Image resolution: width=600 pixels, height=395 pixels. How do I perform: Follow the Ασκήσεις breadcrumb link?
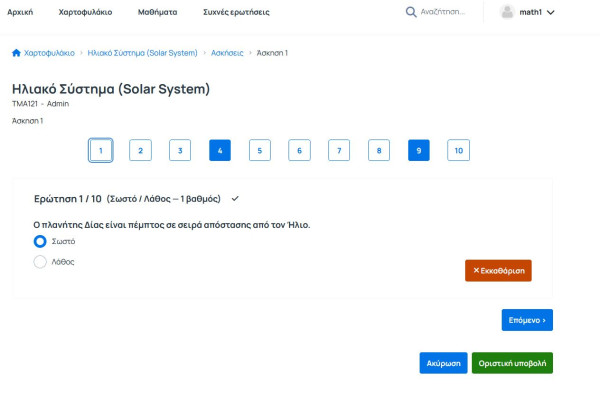pos(227,53)
